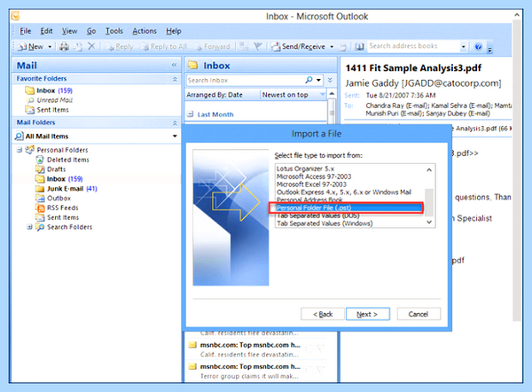
Task: Collapse the Last Month group
Action: coord(191,114)
